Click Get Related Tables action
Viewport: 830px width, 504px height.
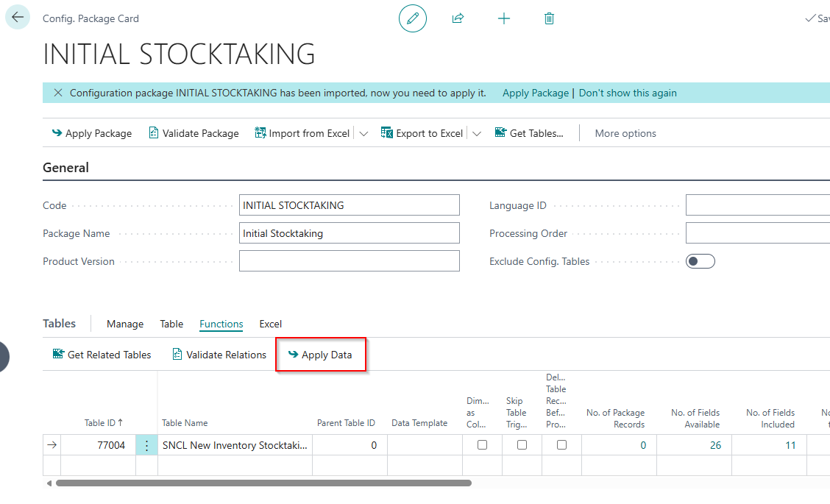tap(102, 355)
